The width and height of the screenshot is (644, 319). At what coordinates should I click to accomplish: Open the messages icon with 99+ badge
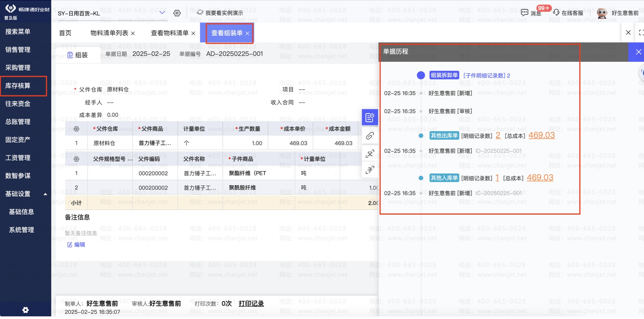[x=525, y=13]
